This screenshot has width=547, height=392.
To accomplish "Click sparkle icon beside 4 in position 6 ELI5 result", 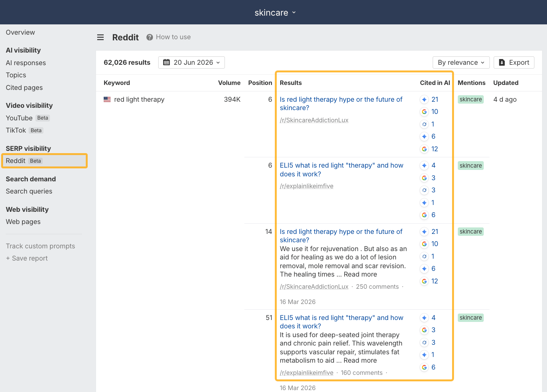I will pos(424,165).
